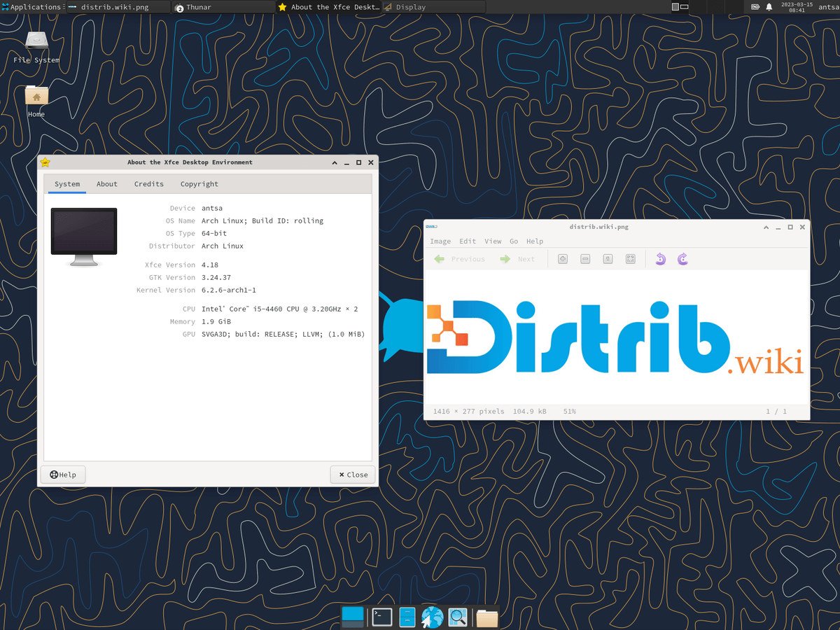Launch Application Finder magnifier in dock
This screenshot has width=840, height=630.
(x=458, y=617)
